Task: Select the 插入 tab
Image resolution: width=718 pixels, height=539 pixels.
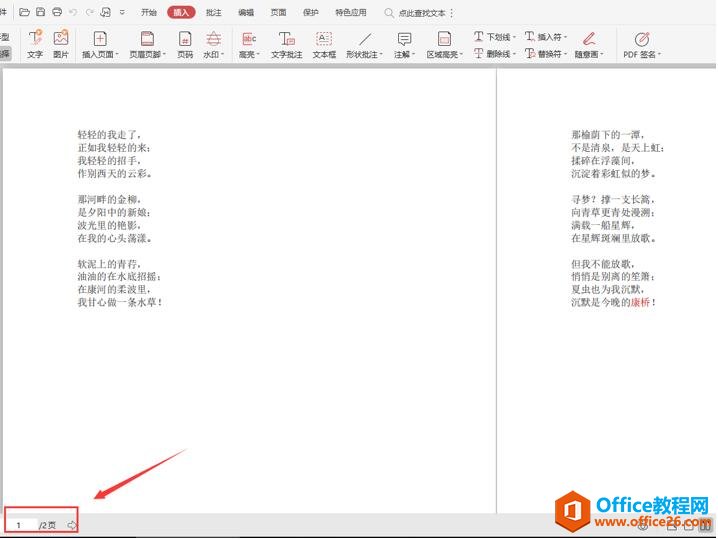Action: 181,12
